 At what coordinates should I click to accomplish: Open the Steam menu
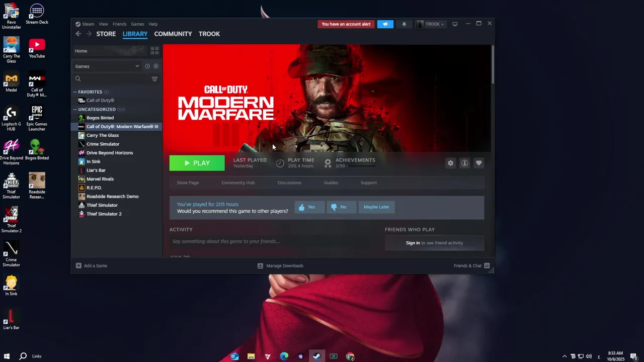(88, 24)
